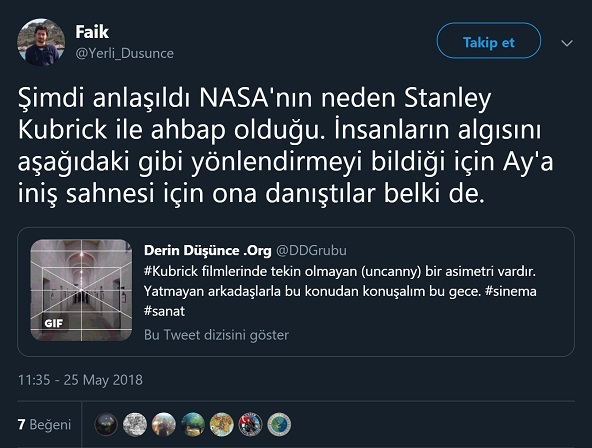Open the sixth liker avatar with flag
Image resolution: width=592 pixels, height=448 pixels.
pos(250,425)
